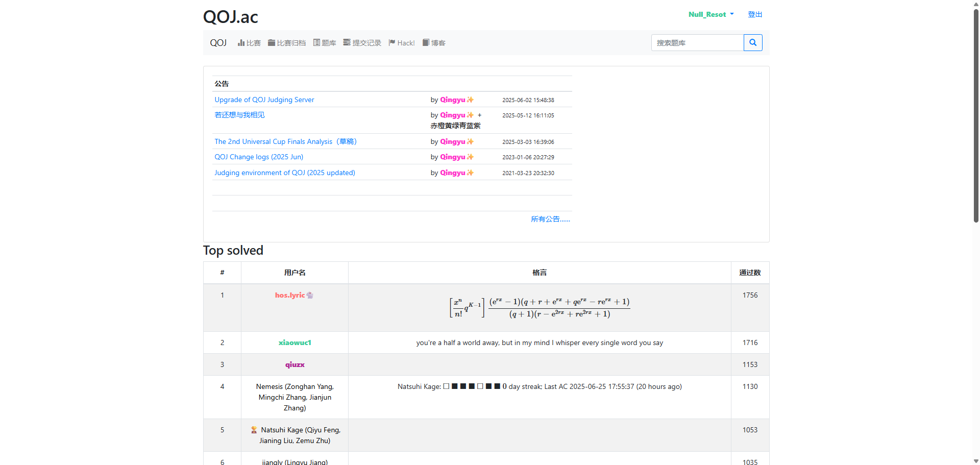Click solved count 1716
This screenshot has height=465, width=980.
click(750, 342)
